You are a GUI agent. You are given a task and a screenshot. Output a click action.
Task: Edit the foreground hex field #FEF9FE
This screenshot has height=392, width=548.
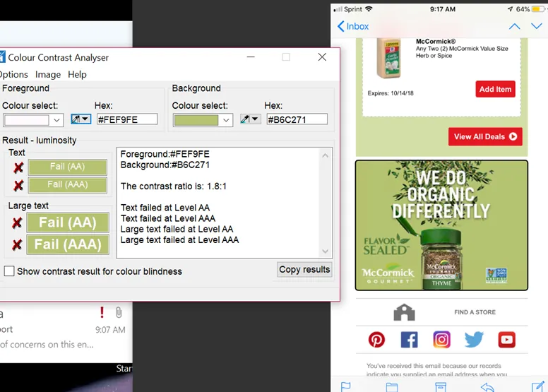point(127,119)
